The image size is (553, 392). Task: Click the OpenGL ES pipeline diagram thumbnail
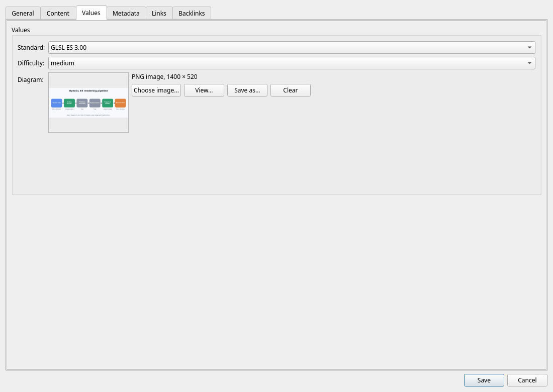(88, 103)
